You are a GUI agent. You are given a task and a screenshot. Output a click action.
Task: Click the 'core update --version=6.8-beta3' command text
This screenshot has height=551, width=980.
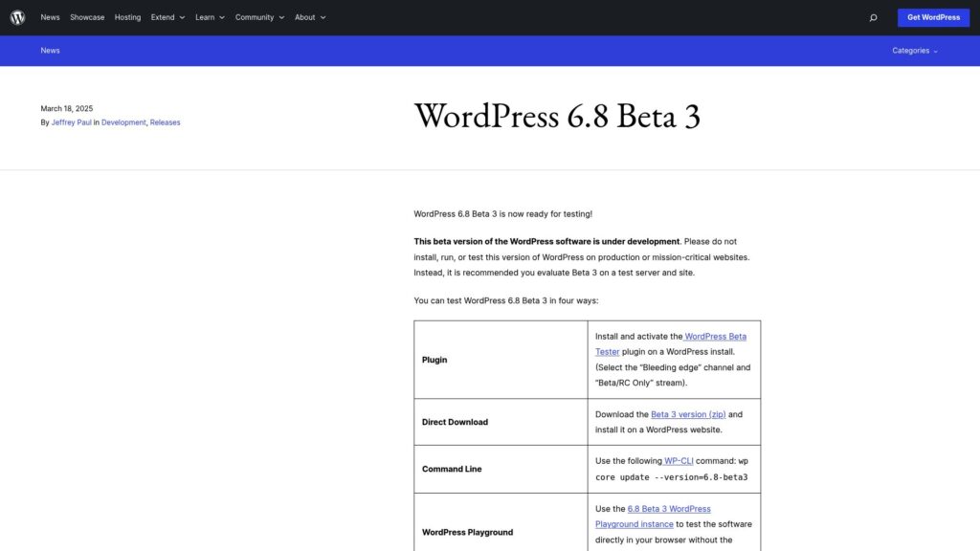(671, 477)
